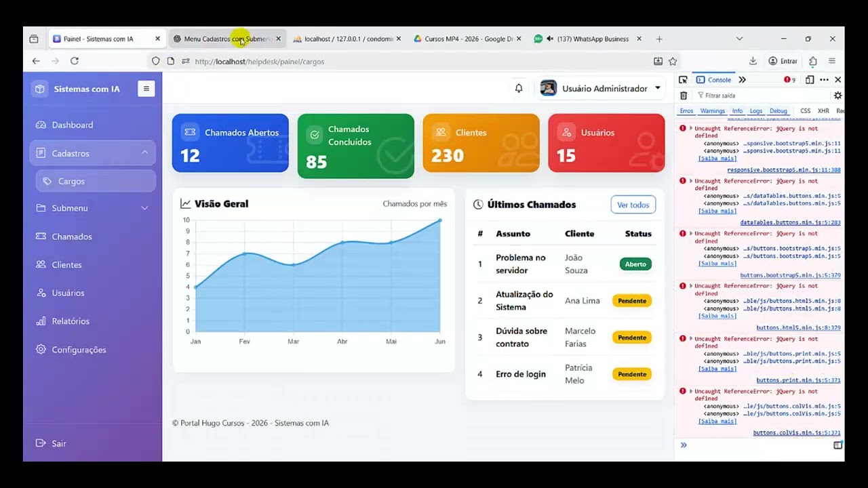Click the notification bell icon

(519, 88)
